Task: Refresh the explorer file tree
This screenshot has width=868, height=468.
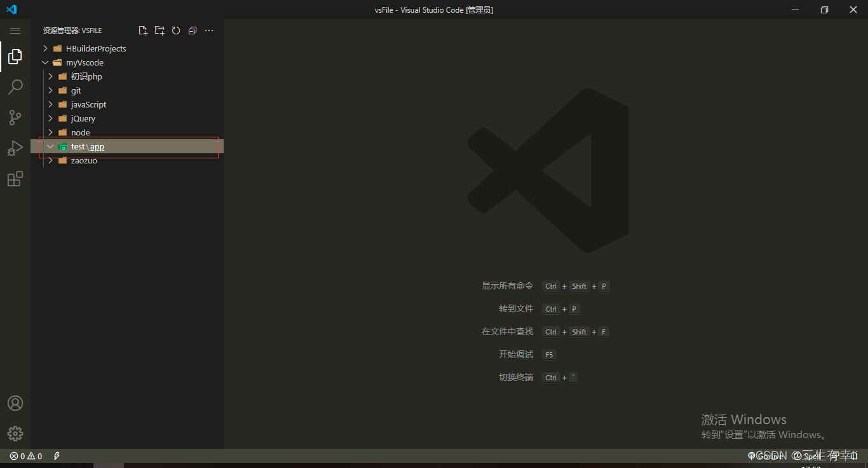Action: tap(176, 31)
